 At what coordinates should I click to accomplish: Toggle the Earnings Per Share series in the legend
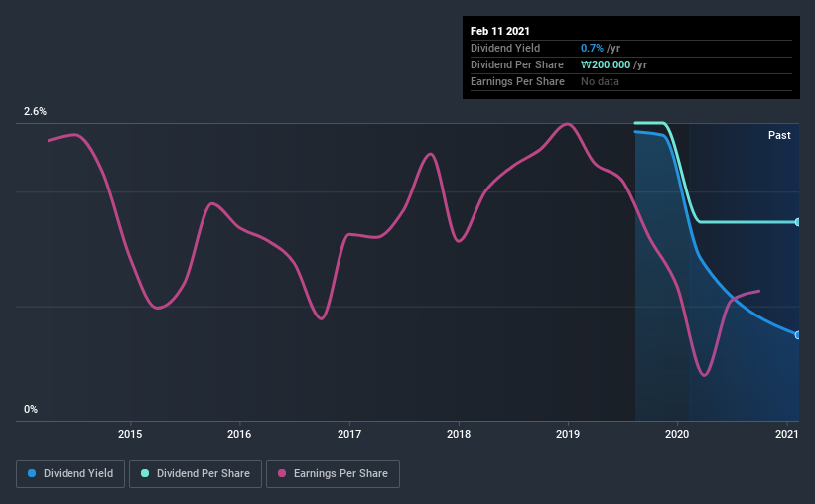[335, 474]
